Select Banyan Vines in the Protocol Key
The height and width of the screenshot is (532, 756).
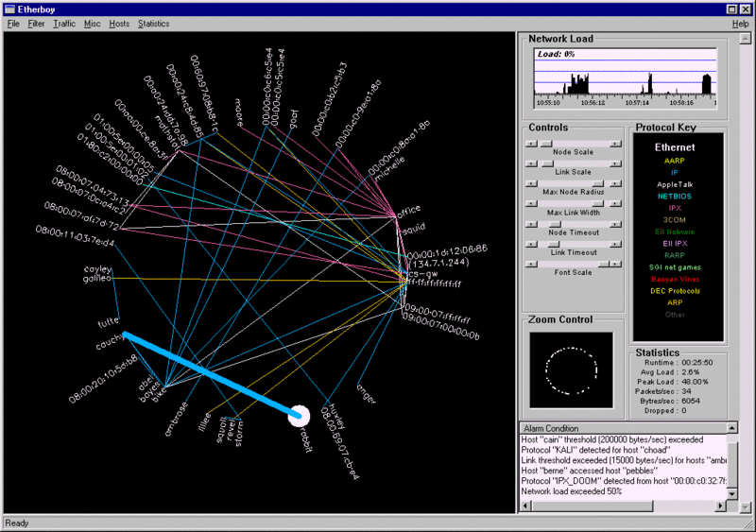pyautogui.click(x=675, y=279)
